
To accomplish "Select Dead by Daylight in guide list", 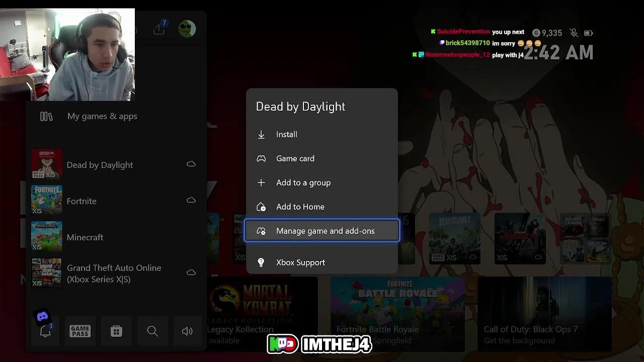I will [x=116, y=164].
